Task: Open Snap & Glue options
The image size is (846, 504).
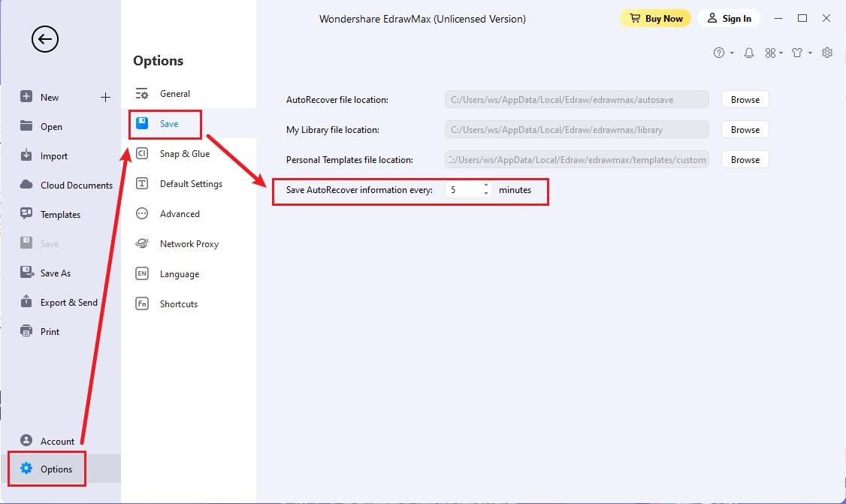Action: (189, 154)
